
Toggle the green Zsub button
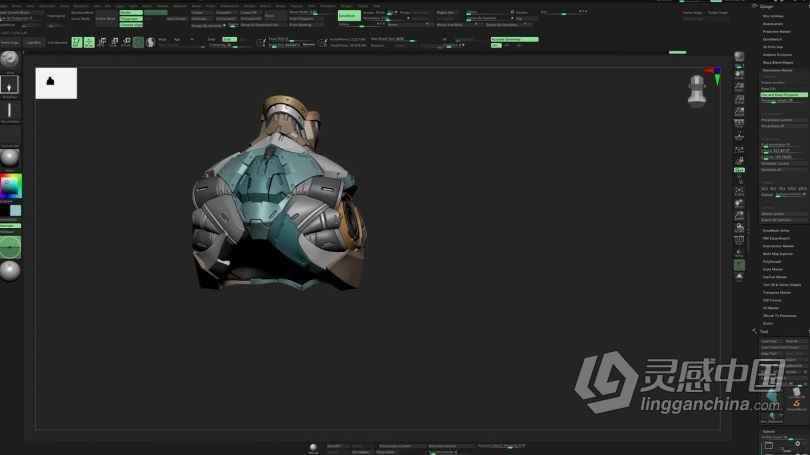227,39
